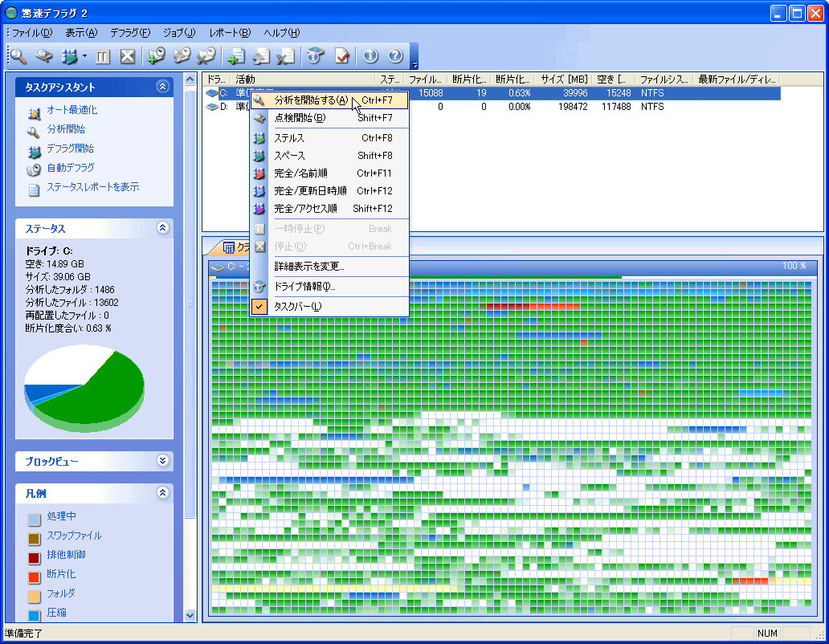Open the ファイル menu
Image resolution: width=829 pixels, height=644 pixels.
pos(31,33)
